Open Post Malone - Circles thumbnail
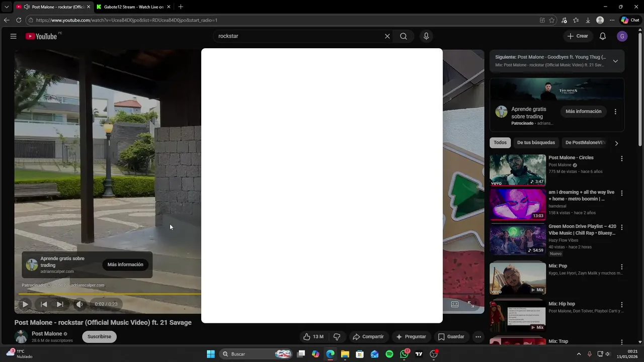Viewport: 644px width, 362px height. tap(518, 170)
